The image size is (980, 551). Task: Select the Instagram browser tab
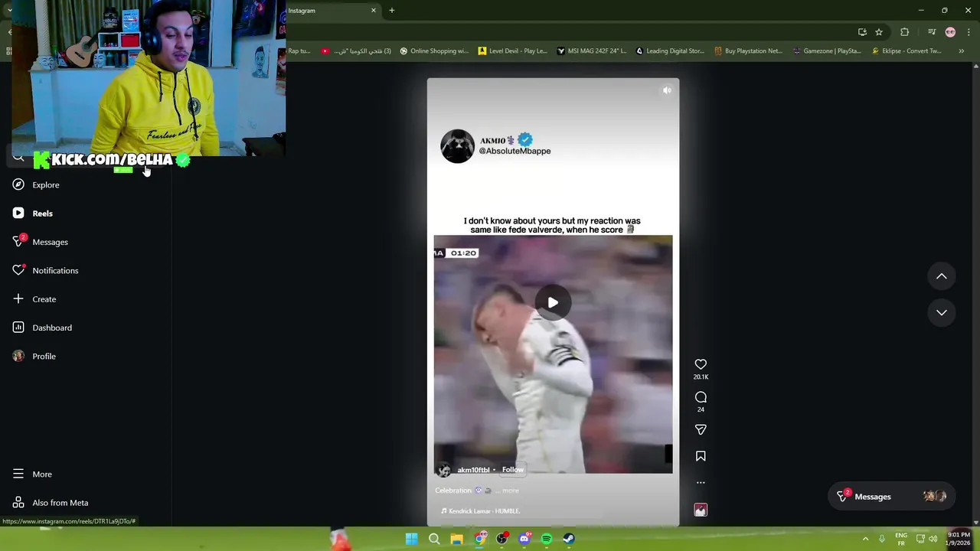[x=329, y=11]
